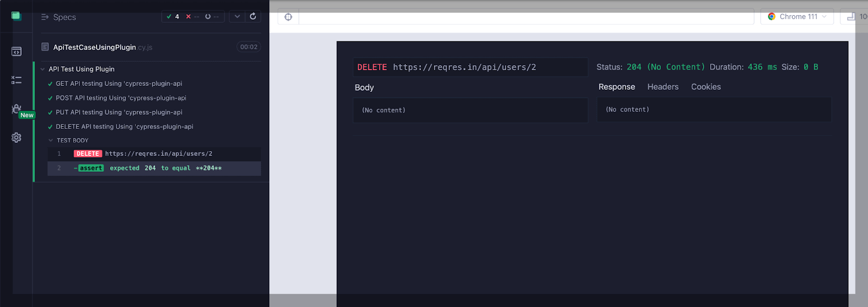Viewport: 868px width, 307px height.
Task: Switch to the Cookies tab
Action: tap(706, 87)
